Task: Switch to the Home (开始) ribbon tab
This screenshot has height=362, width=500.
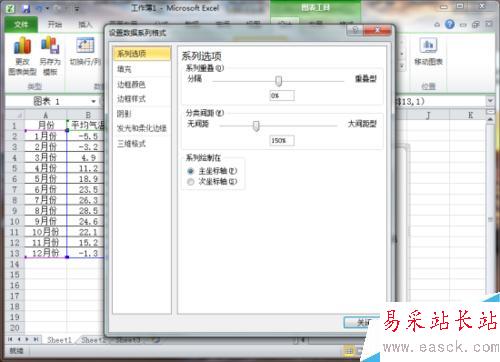Action: coord(55,24)
